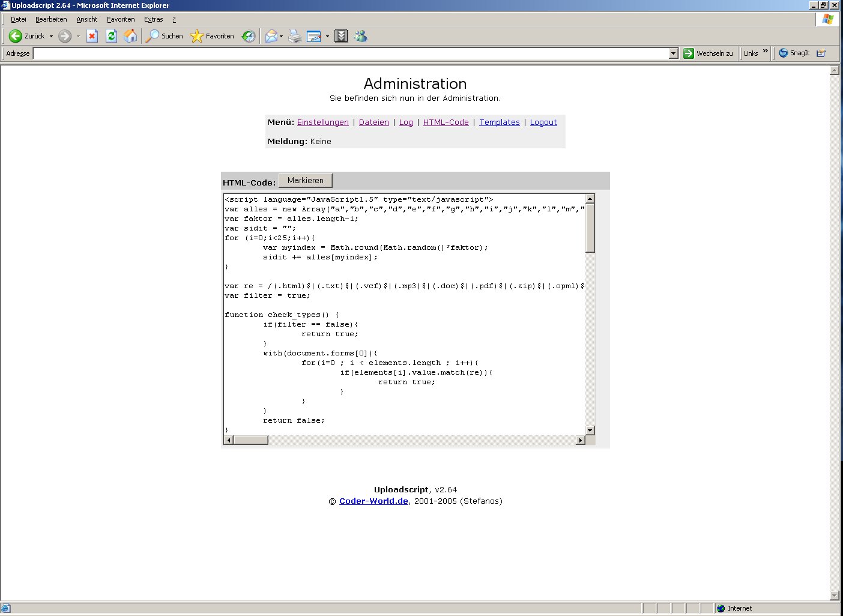
Task: Open the Forward history dropdown arrow
Action: tap(78, 36)
